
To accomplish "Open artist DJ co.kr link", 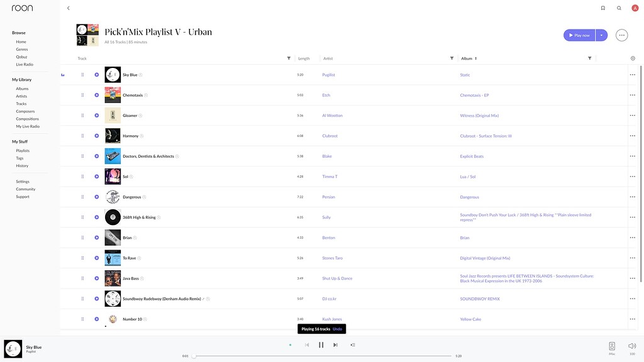I will click(329, 299).
